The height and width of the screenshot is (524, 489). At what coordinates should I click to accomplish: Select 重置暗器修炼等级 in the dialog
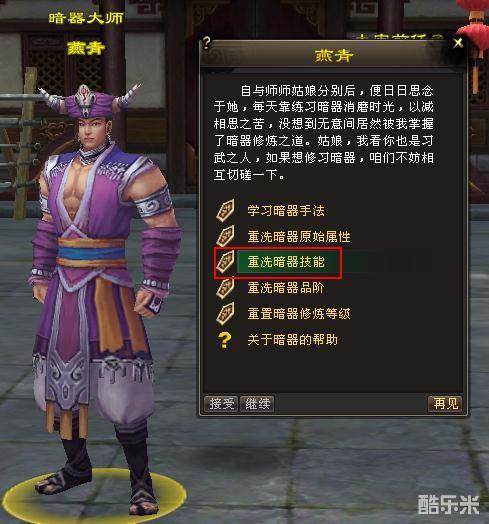(x=299, y=314)
